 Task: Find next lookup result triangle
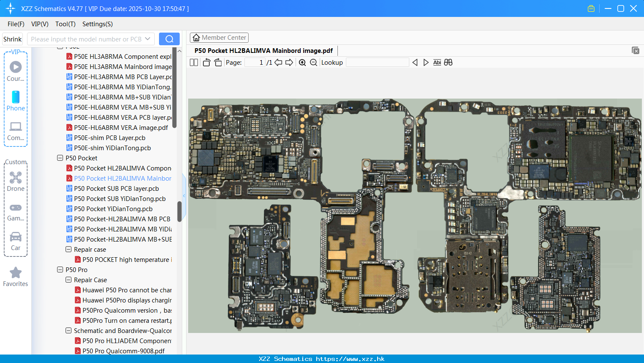[x=426, y=63]
